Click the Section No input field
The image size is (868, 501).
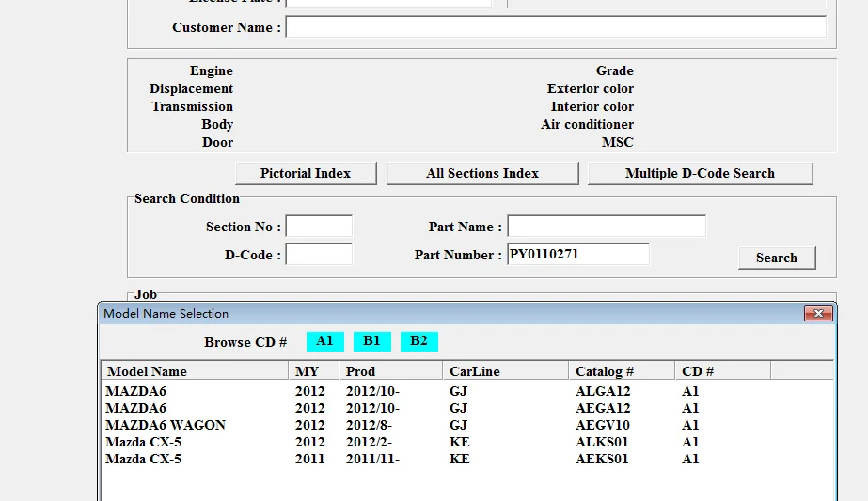tap(319, 227)
